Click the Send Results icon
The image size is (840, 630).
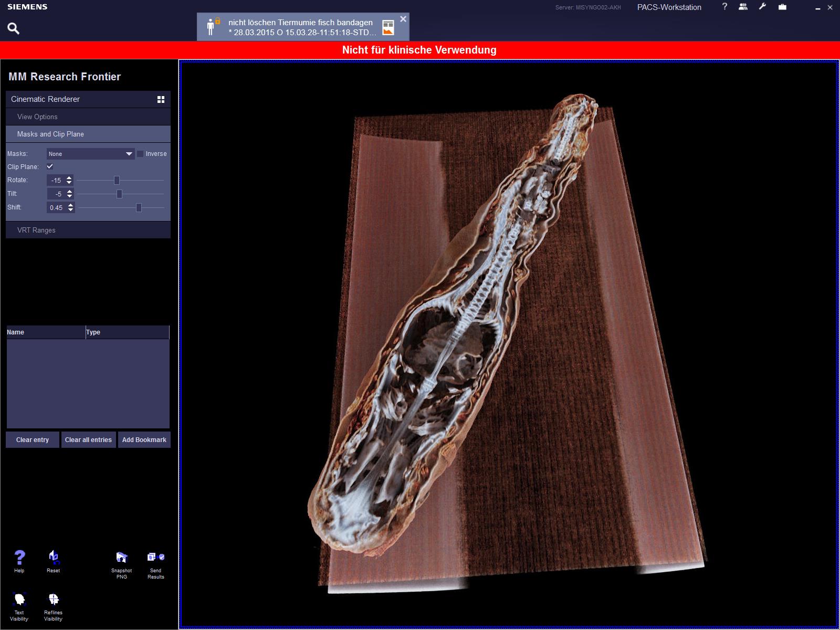pyautogui.click(x=156, y=558)
